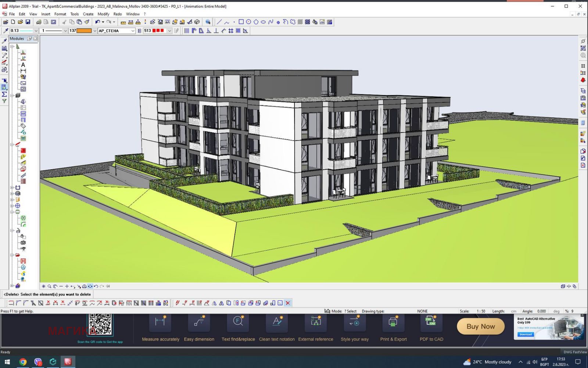Click the red X Delete tool icon
The image size is (588, 368).
pyautogui.click(x=288, y=303)
